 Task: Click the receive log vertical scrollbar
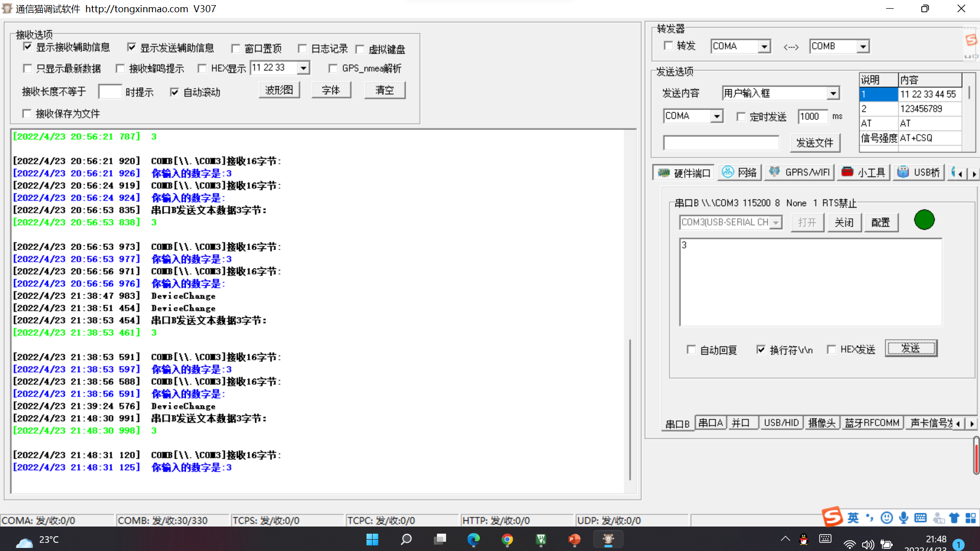pos(630,408)
